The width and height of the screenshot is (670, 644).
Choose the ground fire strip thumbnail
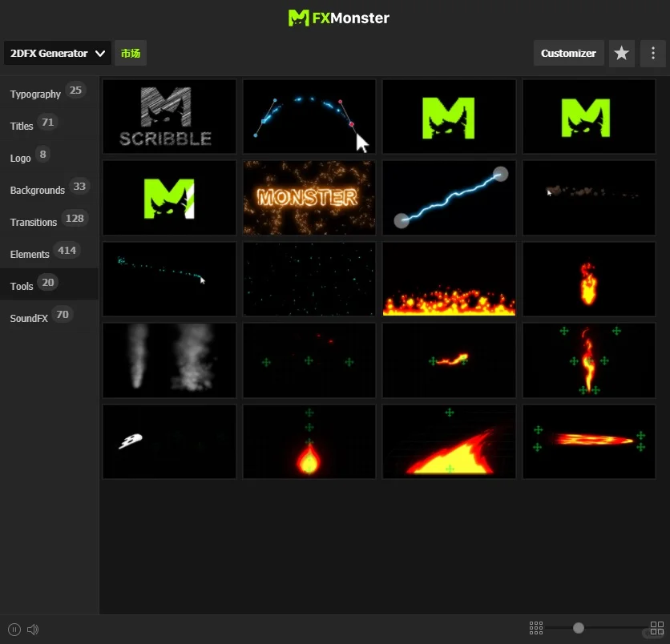[x=449, y=280]
